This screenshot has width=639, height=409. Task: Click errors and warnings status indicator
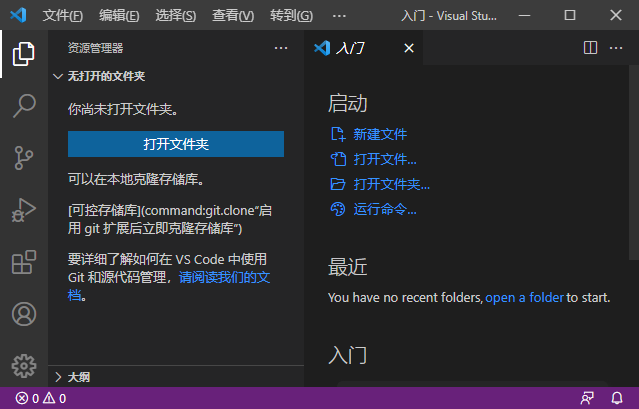[41, 398]
